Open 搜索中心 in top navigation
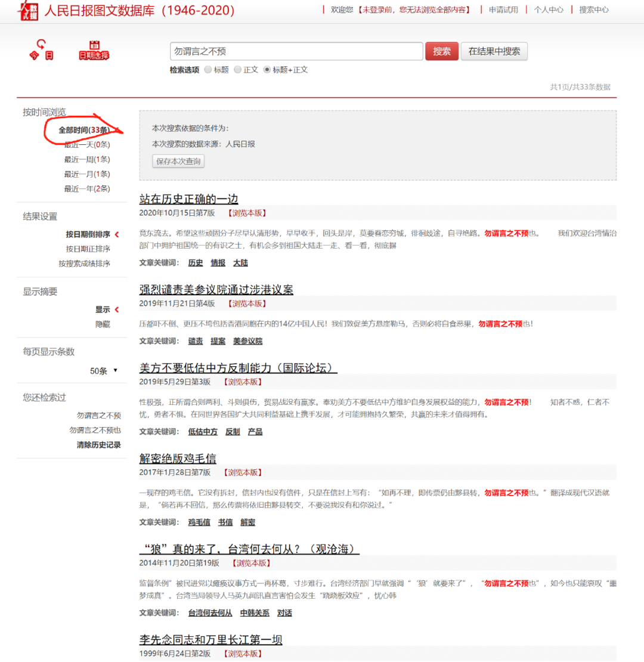Image resolution: width=644 pixels, height=662 pixels. [593, 10]
